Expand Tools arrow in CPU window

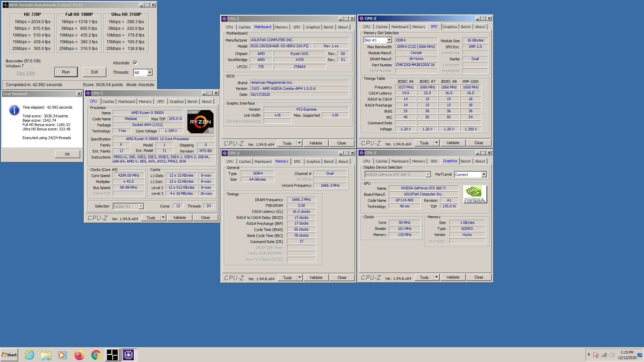(x=163, y=218)
